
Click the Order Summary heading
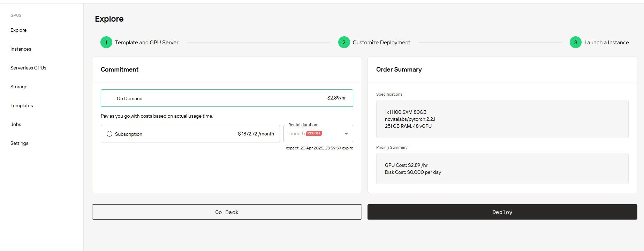[x=399, y=69]
